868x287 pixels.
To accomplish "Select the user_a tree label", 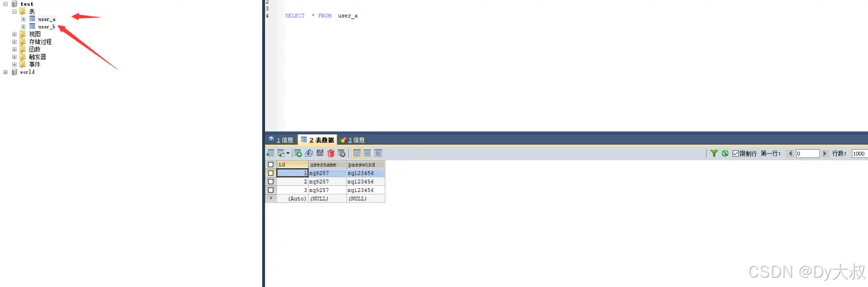I will (x=46, y=19).
